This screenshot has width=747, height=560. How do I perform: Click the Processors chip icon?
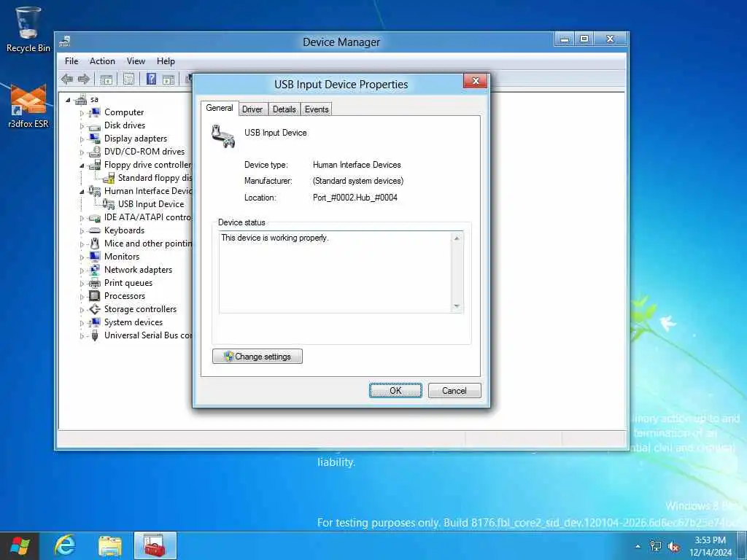(95, 296)
